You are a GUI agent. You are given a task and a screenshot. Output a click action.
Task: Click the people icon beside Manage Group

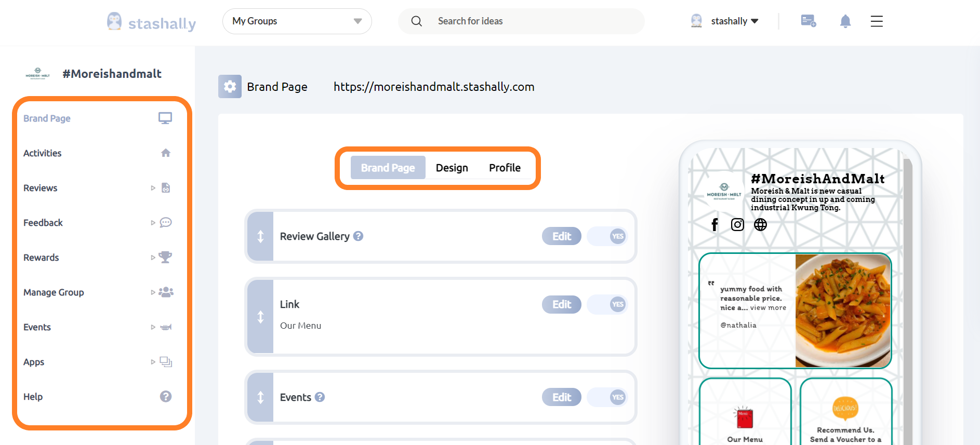click(166, 292)
